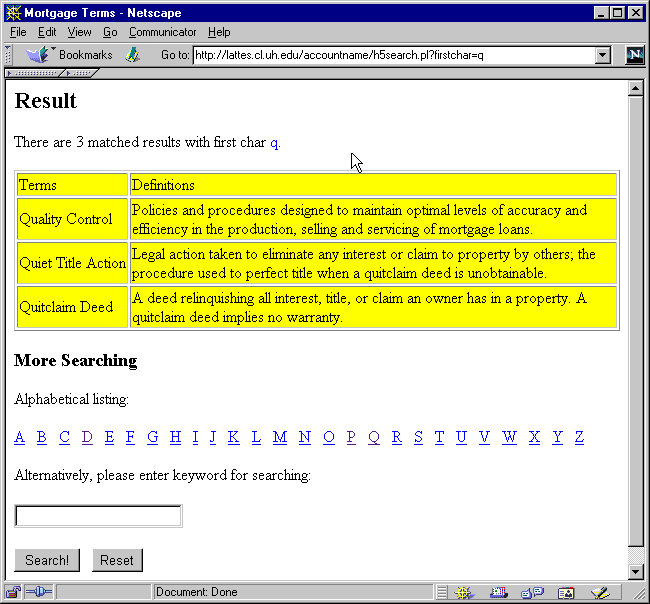Open the View menu
Image resolution: width=650 pixels, height=604 pixels.
[x=79, y=32]
